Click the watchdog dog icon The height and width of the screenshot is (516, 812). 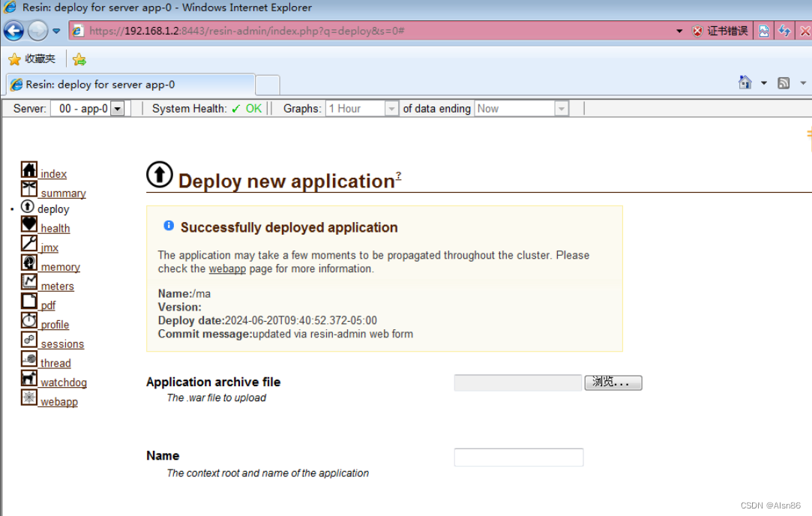[29, 378]
